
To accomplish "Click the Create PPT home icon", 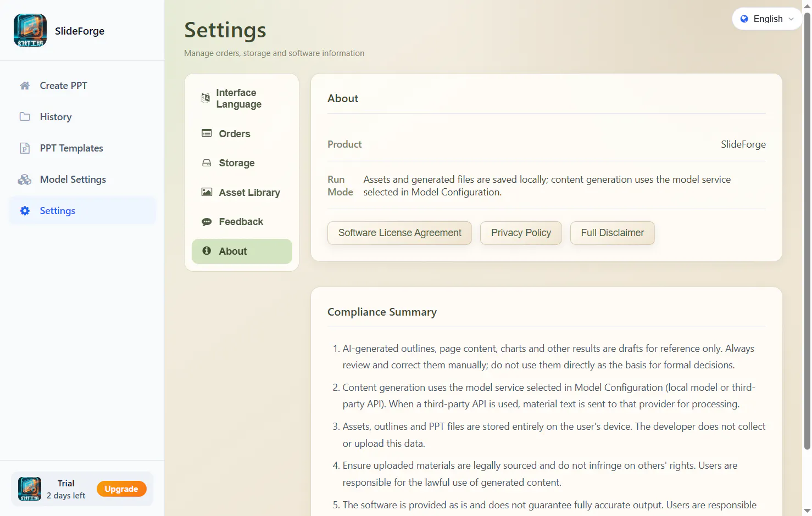I will 25,86.
